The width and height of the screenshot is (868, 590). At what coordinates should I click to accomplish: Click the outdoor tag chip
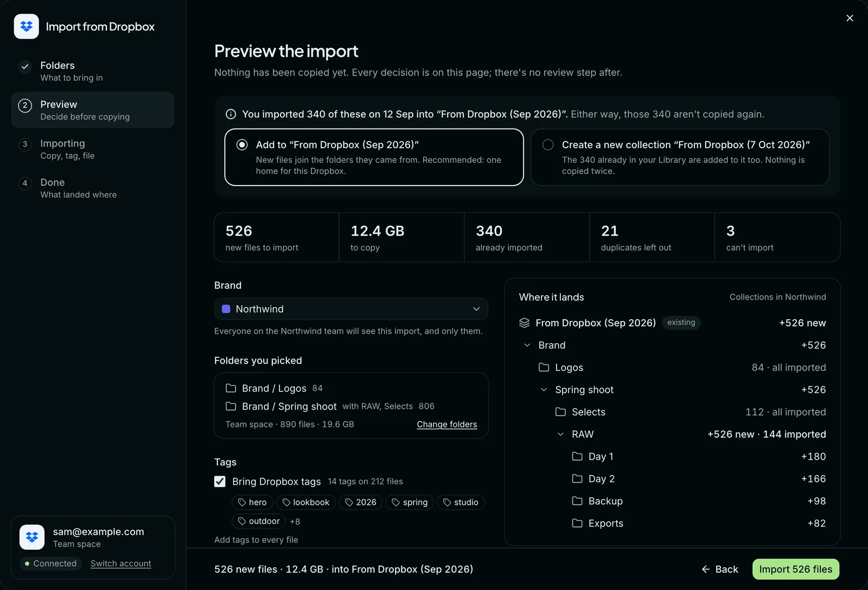259,521
